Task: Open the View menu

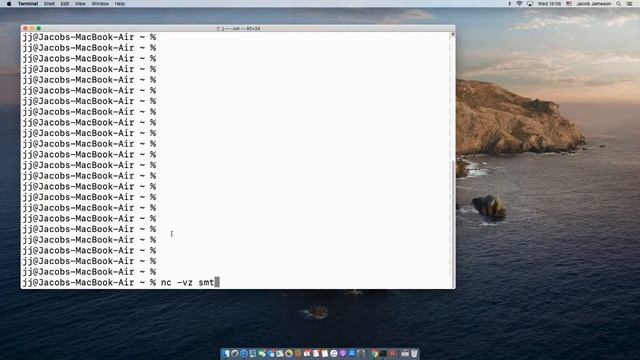Action: [x=80, y=4]
